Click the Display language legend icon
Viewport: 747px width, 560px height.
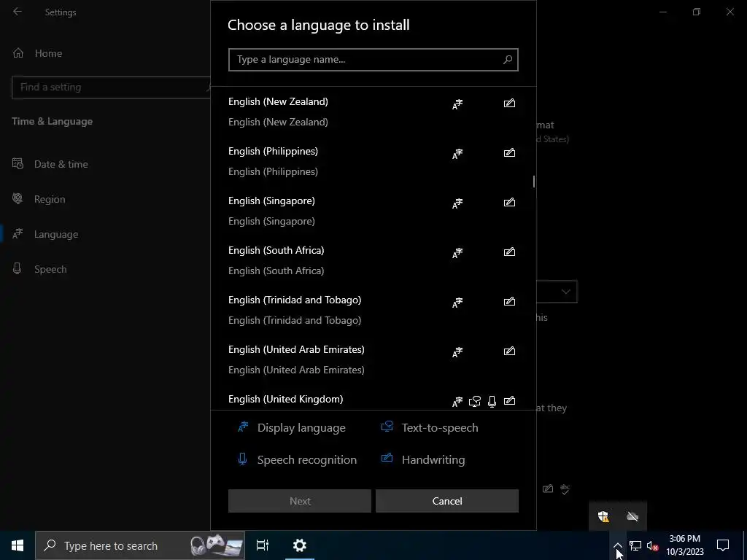[x=243, y=427]
